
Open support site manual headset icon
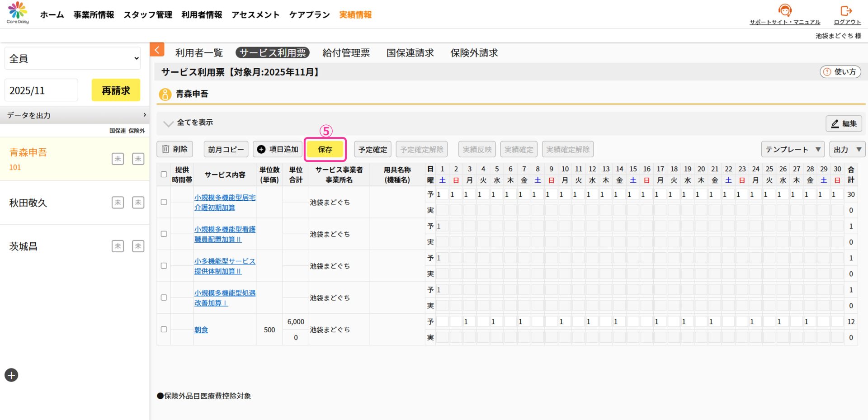pyautogui.click(x=785, y=10)
